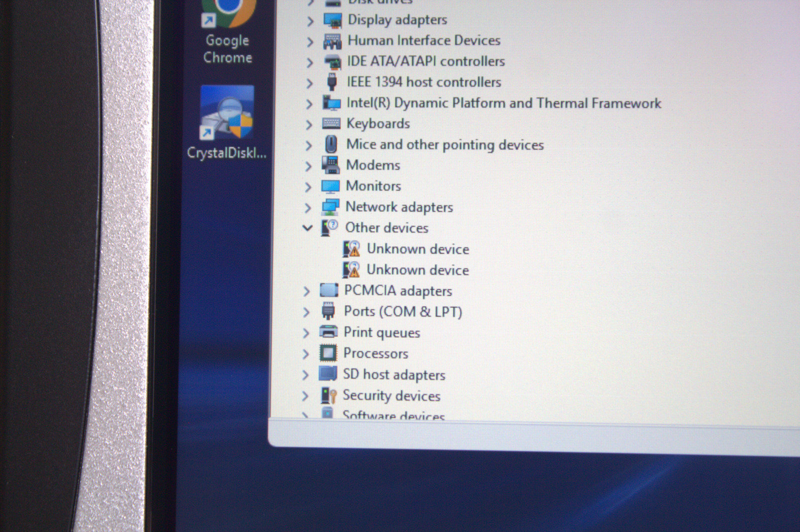
Task: Select the second Unknown device entry
Action: tap(406, 270)
